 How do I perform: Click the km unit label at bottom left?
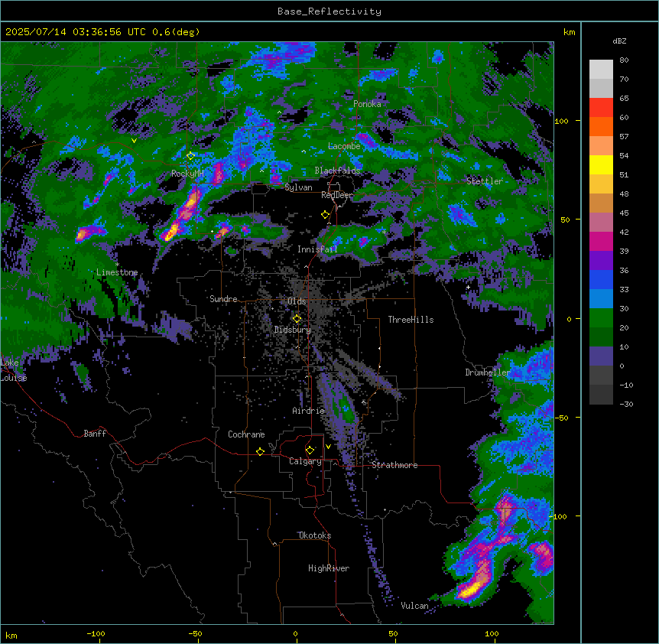(11, 635)
